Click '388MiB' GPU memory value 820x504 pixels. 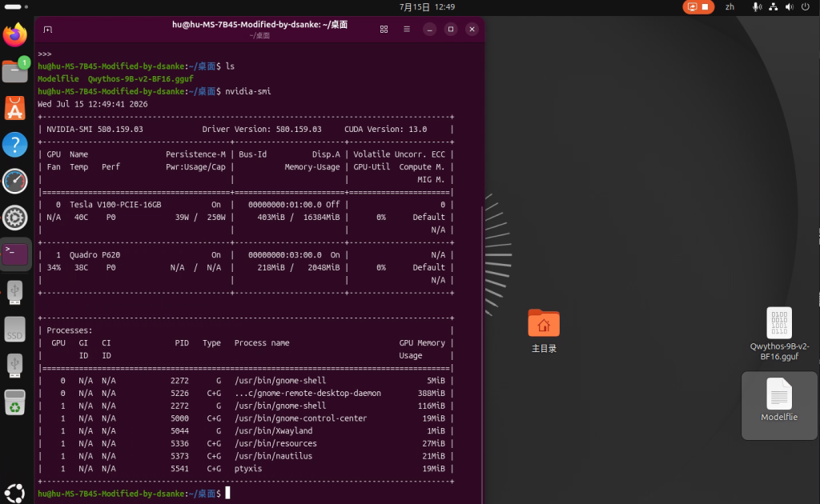432,394
